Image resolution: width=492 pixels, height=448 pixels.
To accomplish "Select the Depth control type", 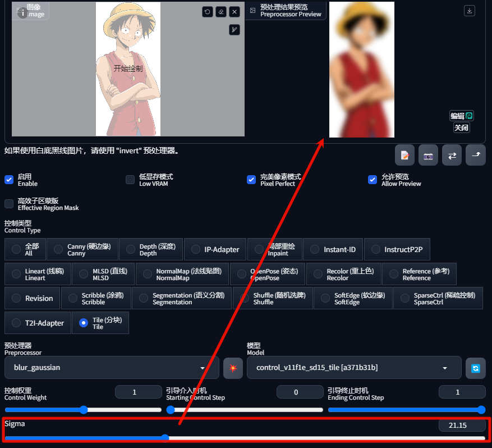I will [x=151, y=250].
